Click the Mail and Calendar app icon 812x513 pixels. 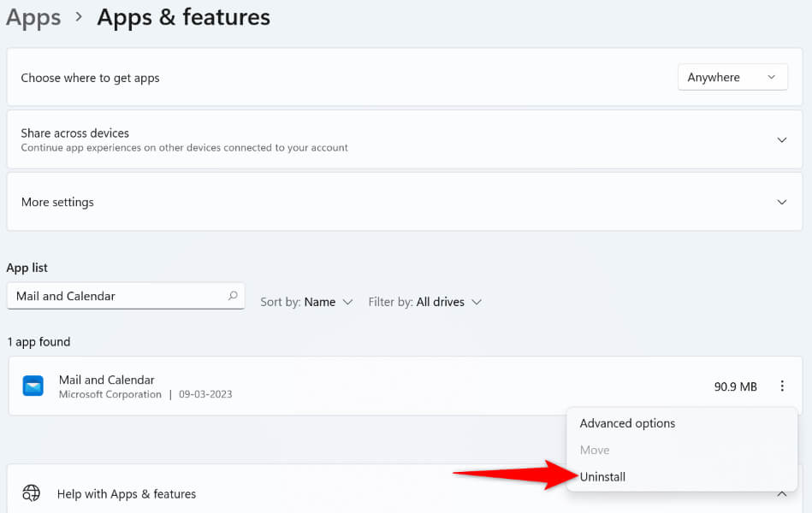coord(33,386)
